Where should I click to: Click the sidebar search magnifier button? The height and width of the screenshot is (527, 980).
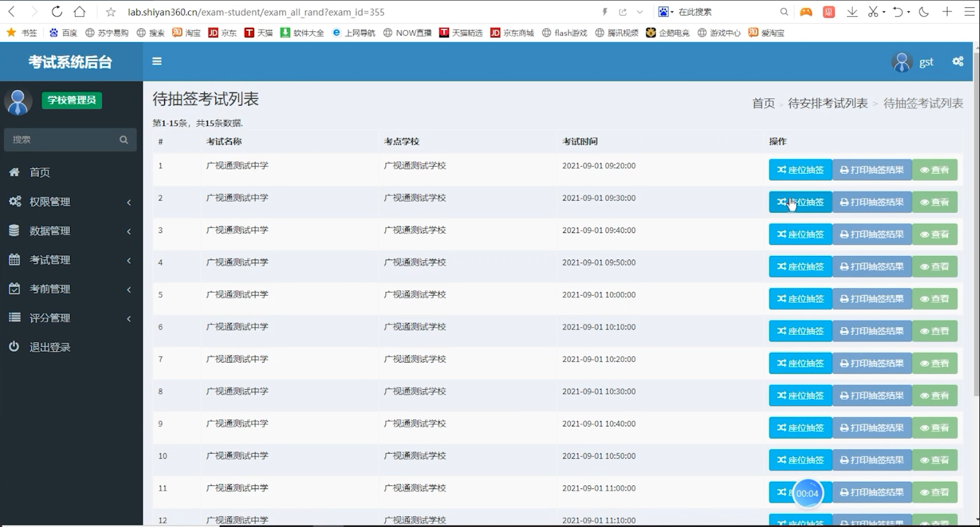click(x=124, y=140)
